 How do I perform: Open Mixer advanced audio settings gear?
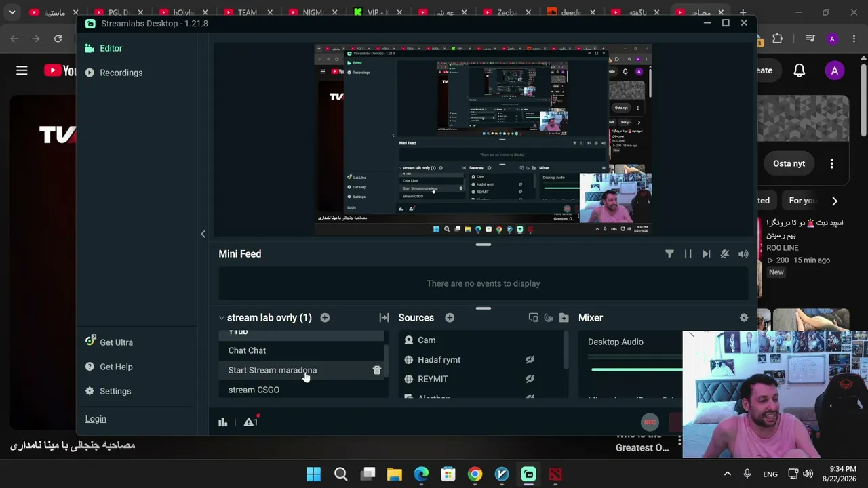[744, 317]
